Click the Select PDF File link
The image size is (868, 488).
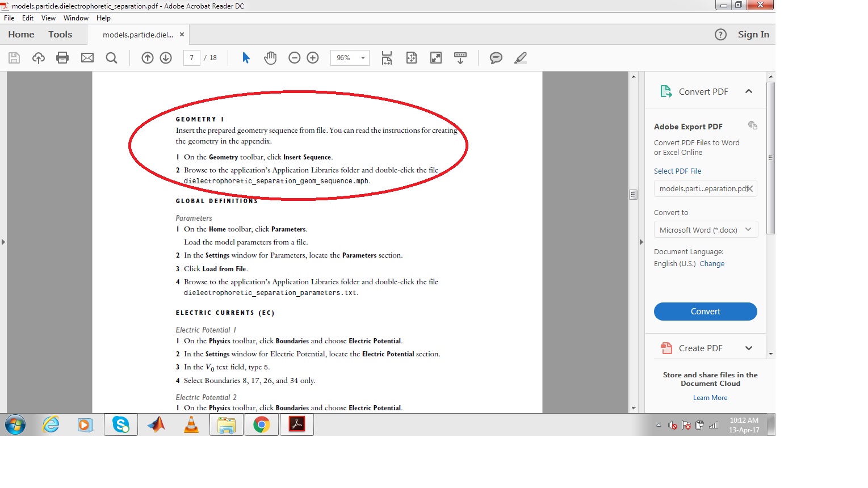coord(677,171)
